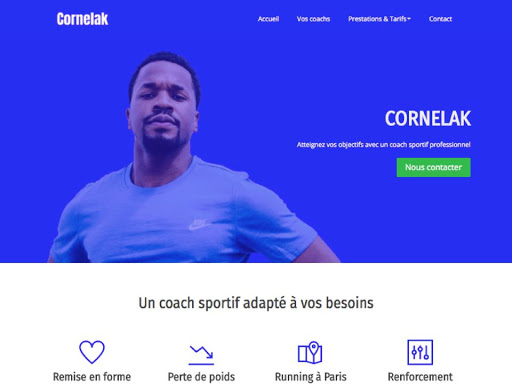Click the Cornelak logo in header
512x384 pixels.
coord(82,19)
